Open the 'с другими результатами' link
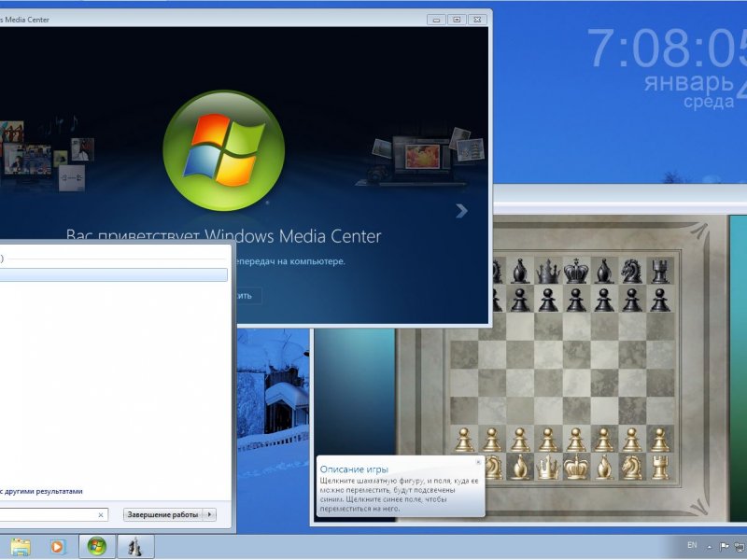 coord(42,491)
